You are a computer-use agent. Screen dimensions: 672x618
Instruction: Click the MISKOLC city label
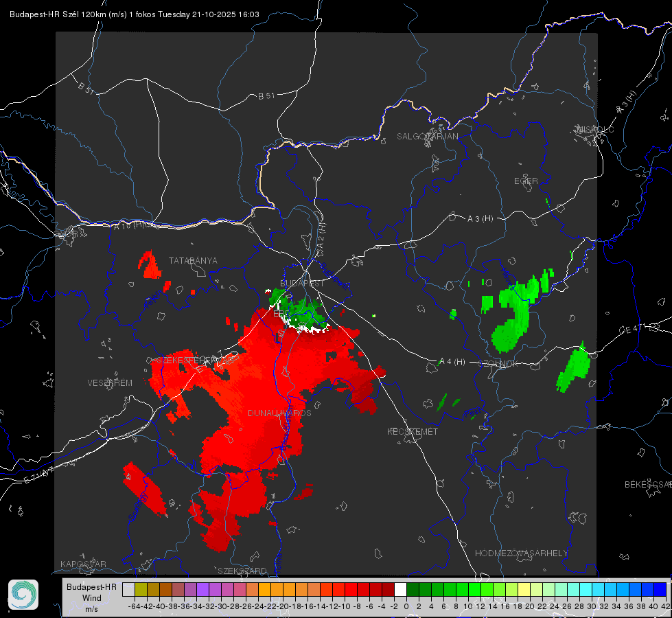click(x=595, y=129)
